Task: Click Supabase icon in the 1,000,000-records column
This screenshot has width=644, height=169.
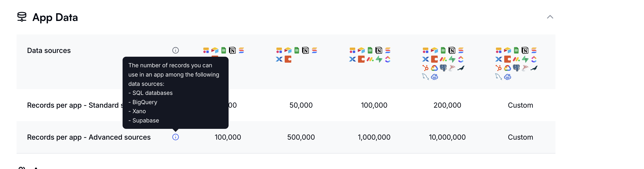Action: point(379,59)
